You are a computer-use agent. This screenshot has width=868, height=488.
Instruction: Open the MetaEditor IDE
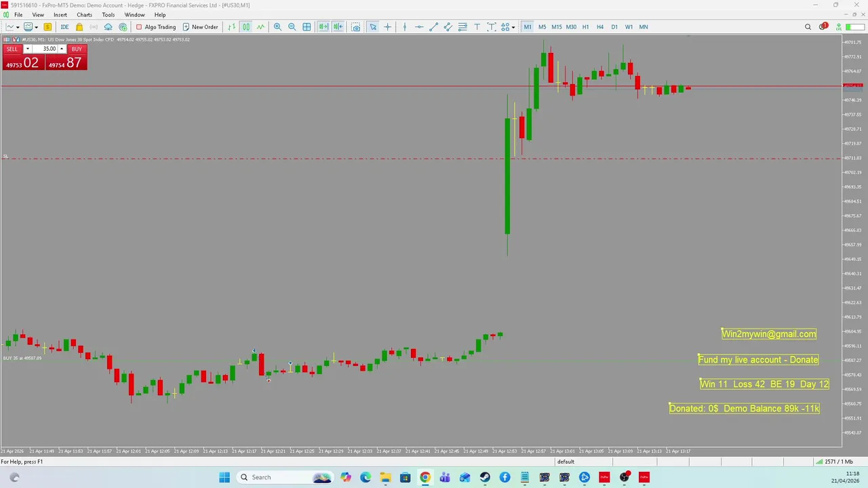(64, 27)
